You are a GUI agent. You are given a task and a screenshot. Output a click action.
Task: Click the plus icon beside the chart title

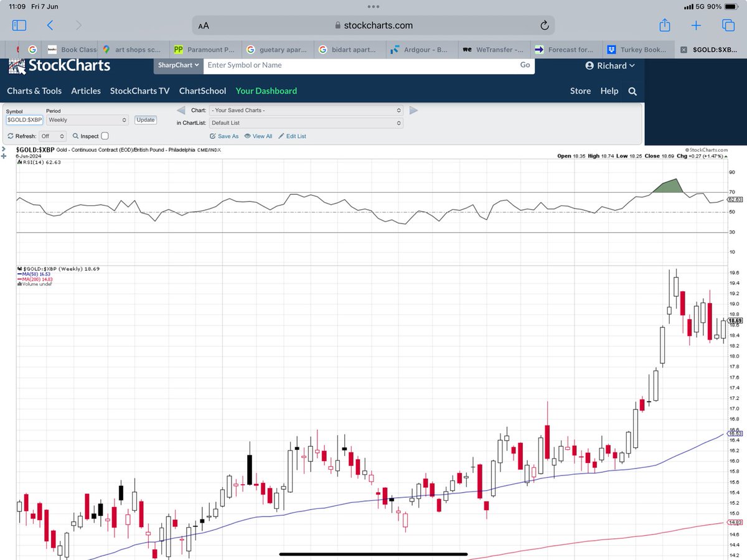[x=4, y=157]
